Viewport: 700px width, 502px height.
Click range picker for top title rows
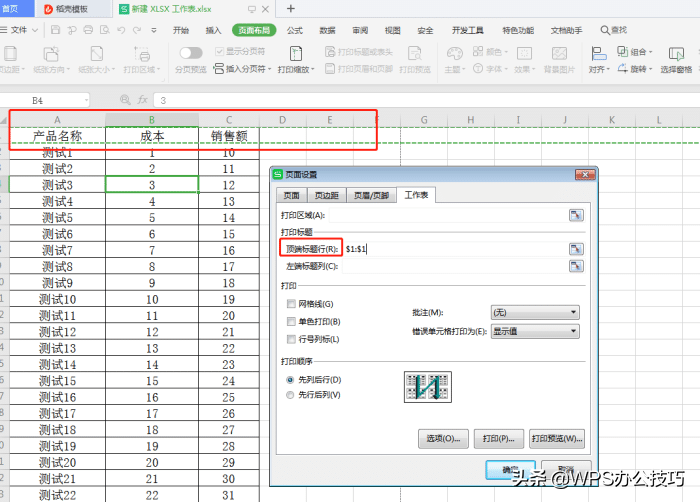[x=576, y=249]
